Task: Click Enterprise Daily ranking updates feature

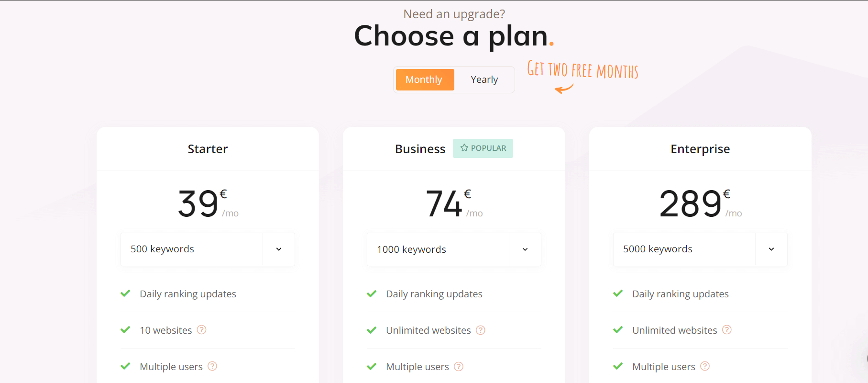Action: [680, 294]
